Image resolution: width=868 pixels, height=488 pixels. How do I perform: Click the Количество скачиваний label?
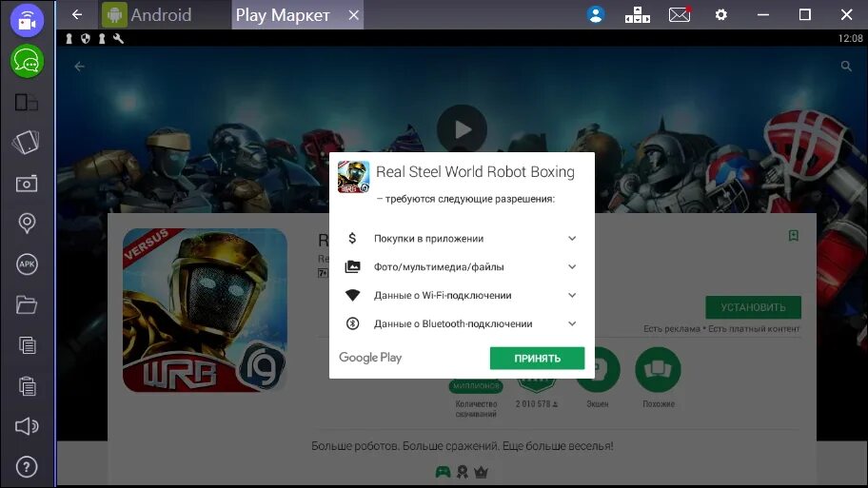coord(476,409)
